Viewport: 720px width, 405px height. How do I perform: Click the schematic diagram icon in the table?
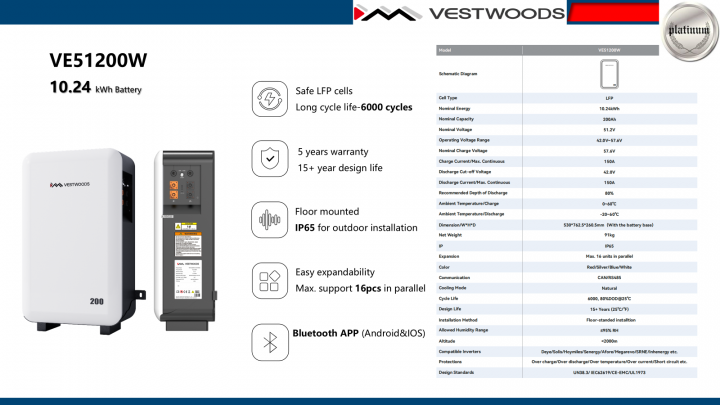pos(608,74)
